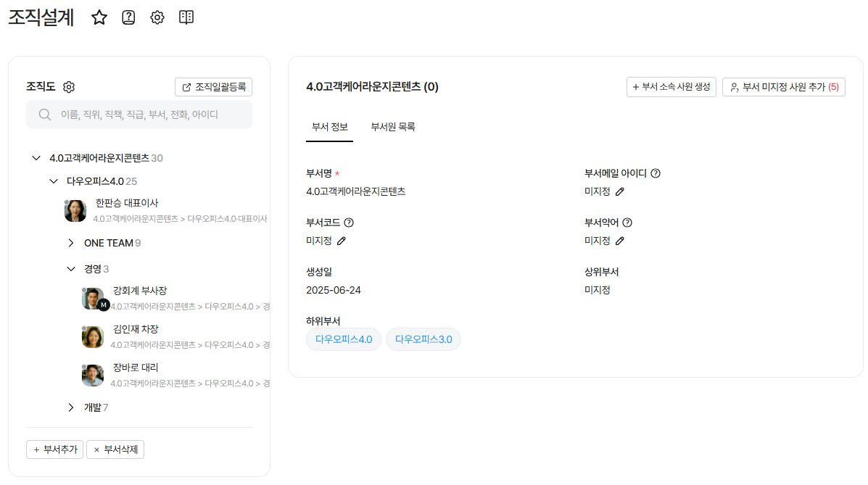Click the star favorite icon beside 조직설계
The height and width of the screenshot is (485, 868).
pos(99,18)
